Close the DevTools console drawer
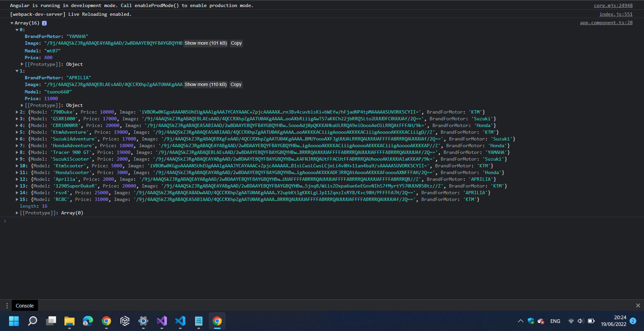 click(638, 305)
